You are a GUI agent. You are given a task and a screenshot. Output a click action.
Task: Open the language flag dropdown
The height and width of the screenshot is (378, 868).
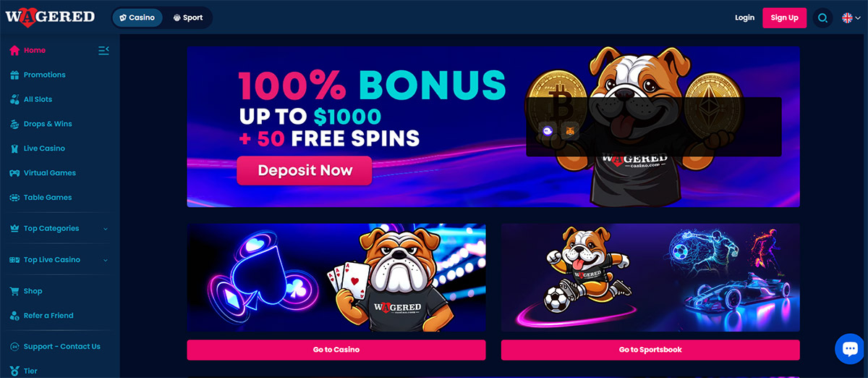pos(851,17)
